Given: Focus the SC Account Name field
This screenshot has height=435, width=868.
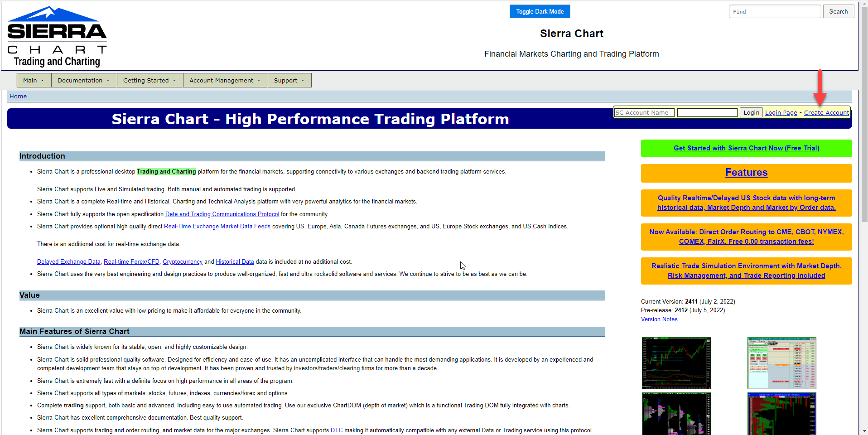Looking at the screenshot, I should 644,113.
